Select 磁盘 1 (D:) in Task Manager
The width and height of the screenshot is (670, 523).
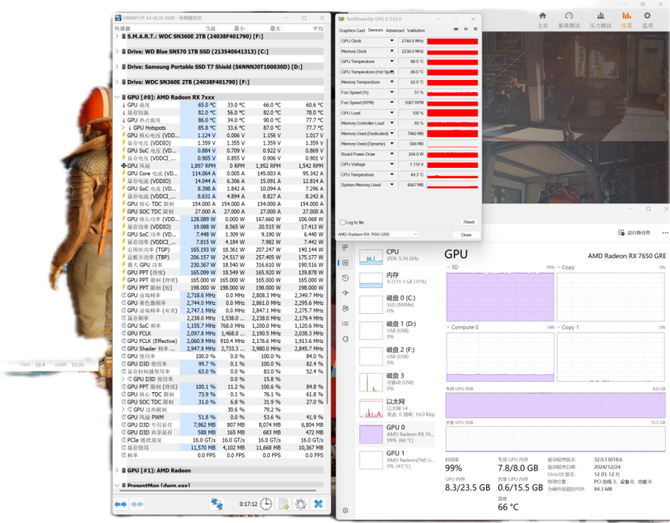396,330
